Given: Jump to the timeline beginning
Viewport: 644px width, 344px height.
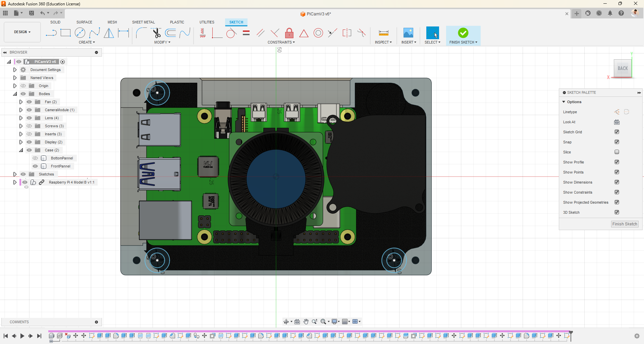Looking at the screenshot, I should (6, 336).
